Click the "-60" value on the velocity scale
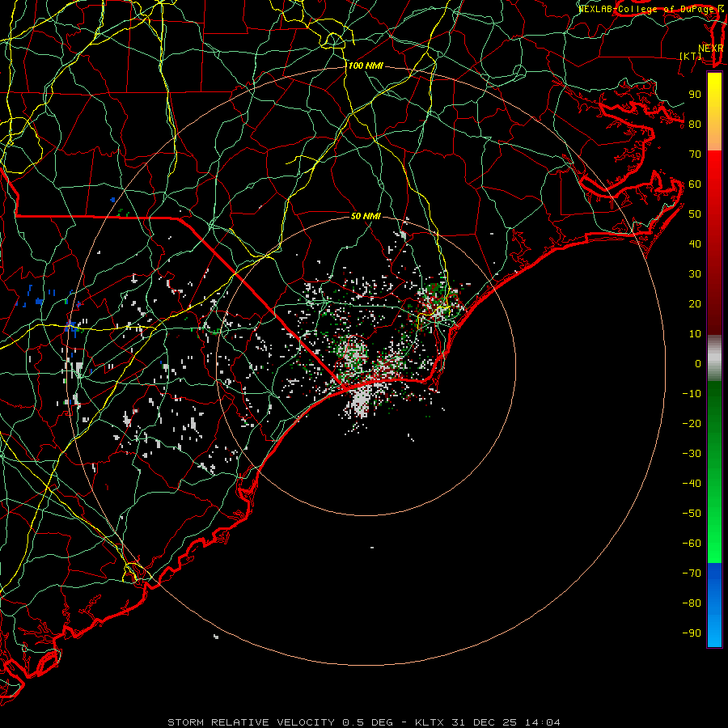The height and width of the screenshot is (728, 728). coord(692,544)
